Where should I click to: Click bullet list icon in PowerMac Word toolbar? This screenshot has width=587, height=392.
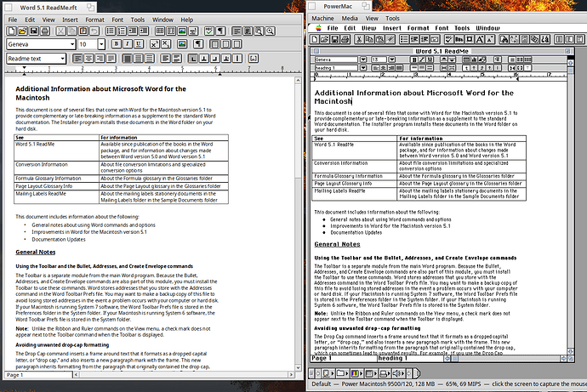pyautogui.click(x=404, y=39)
